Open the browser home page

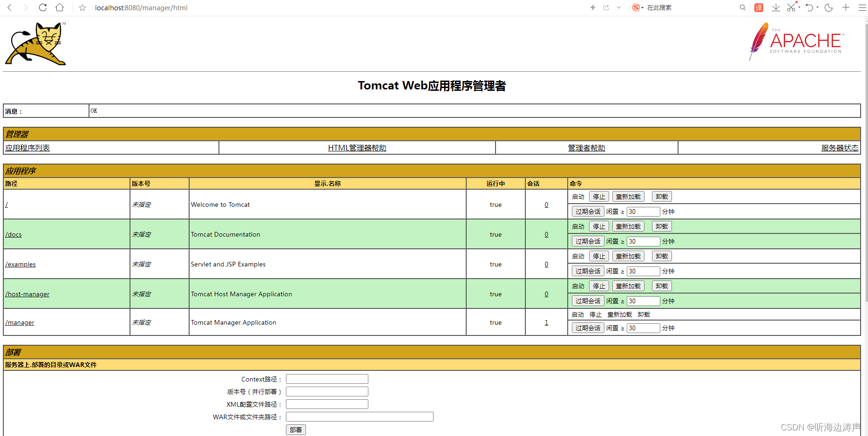click(x=60, y=7)
